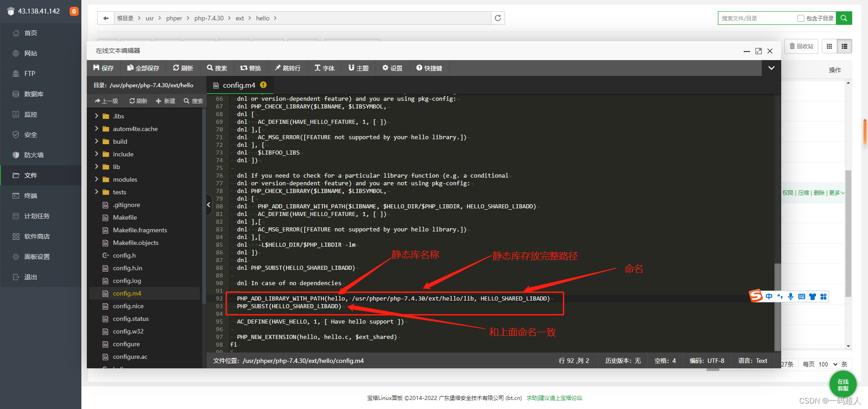Click the warning icon on config.m4 tab
868x409 pixels.
264,85
